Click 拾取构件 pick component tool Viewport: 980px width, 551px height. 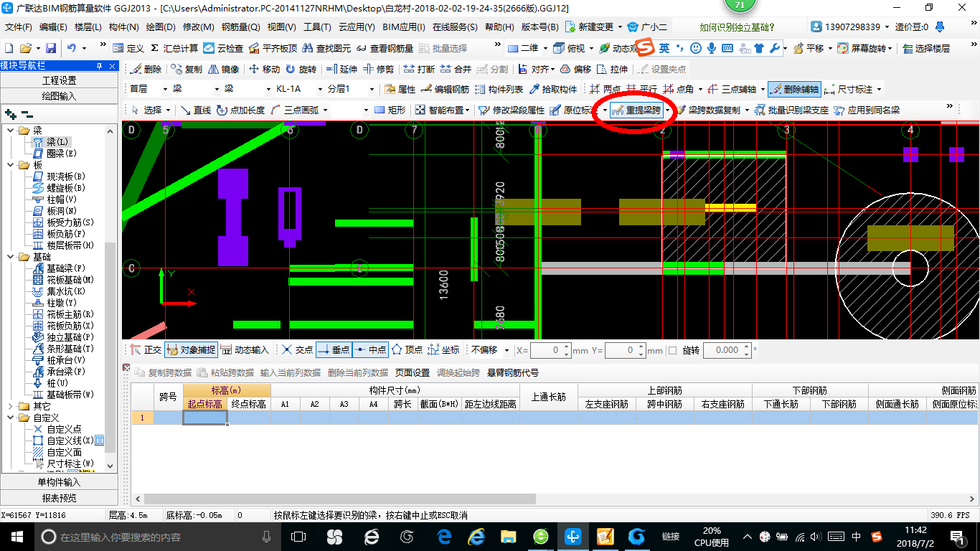click(552, 90)
